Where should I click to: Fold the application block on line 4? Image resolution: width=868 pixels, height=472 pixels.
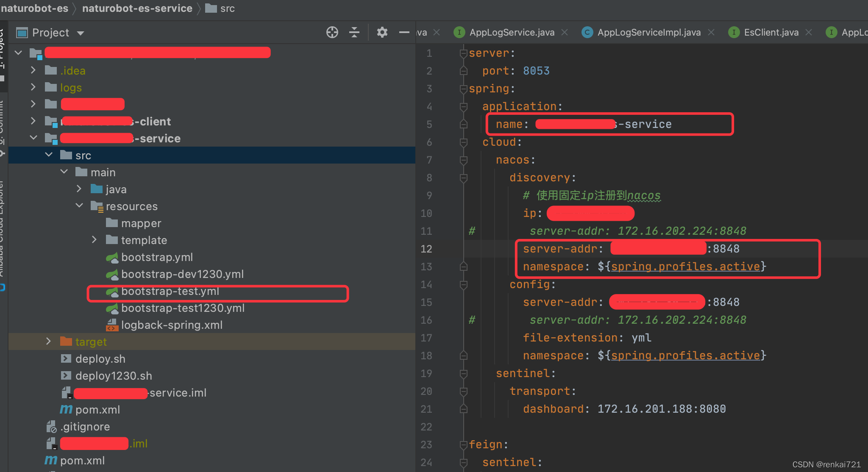click(463, 107)
